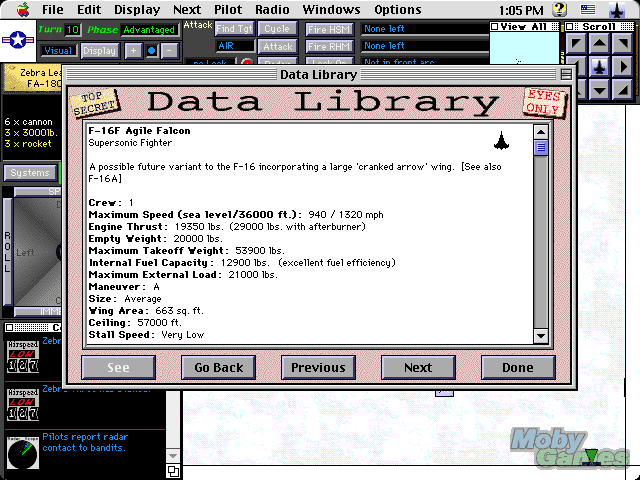Open the Display menu
640x480 pixels.
(137, 9)
